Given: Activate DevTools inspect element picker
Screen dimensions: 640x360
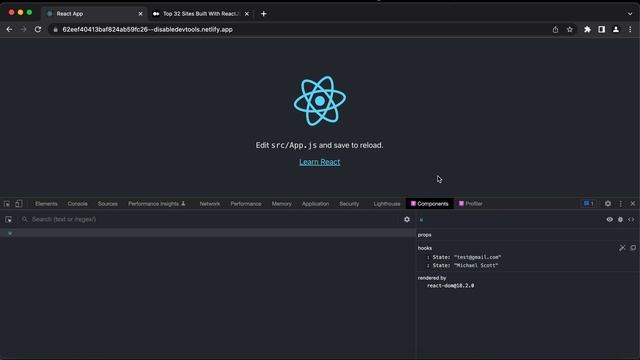Looking at the screenshot, I should click(7, 204).
